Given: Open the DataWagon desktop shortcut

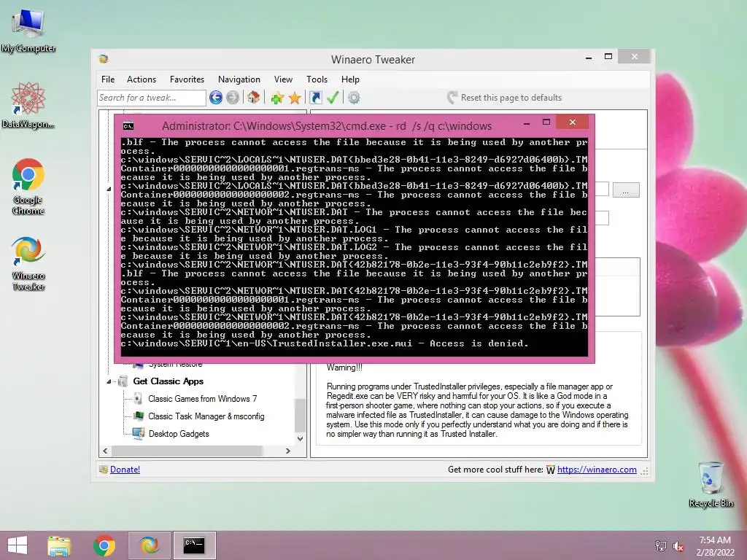Looking at the screenshot, I should point(28,105).
